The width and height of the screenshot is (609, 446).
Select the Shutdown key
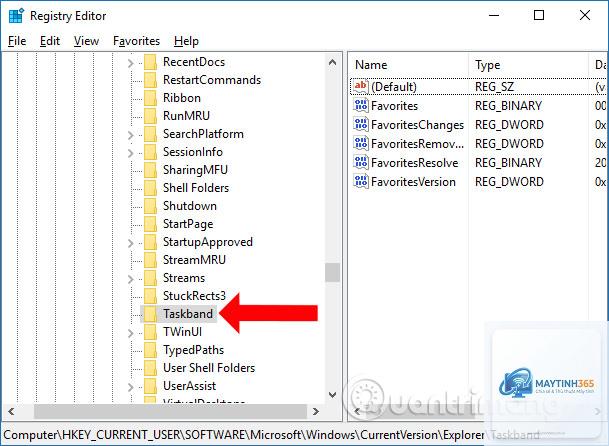[x=190, y=206]
